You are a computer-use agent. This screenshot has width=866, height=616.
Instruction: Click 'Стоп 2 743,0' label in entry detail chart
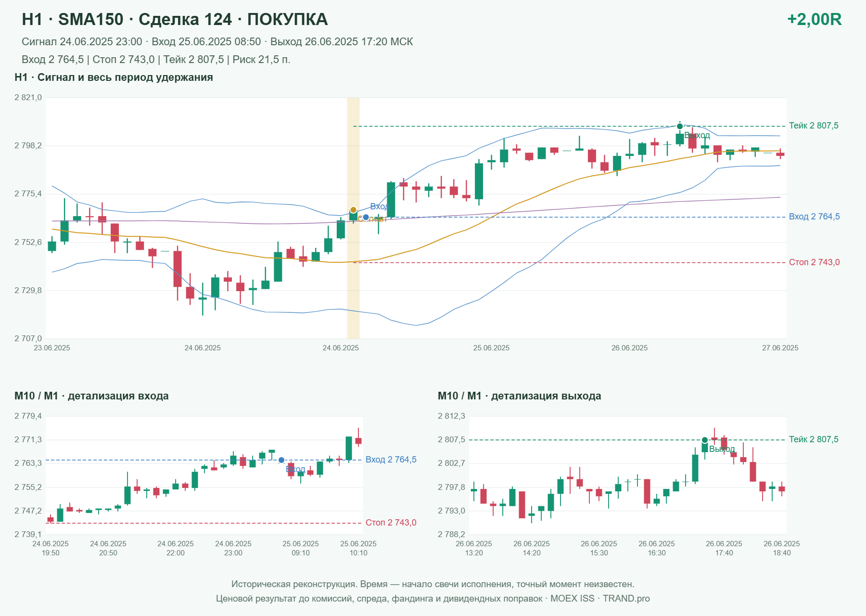[391, 523]
